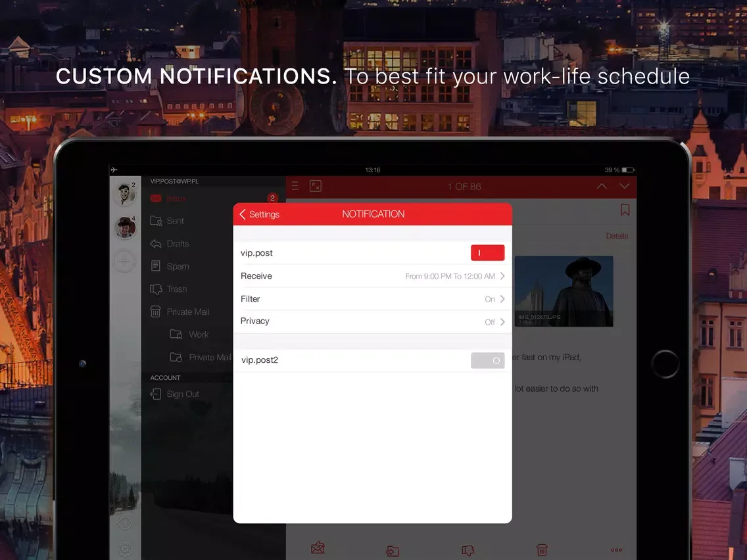The width and height of the screenshot is (747, 560).
Task: Move message to folder using bottom toolbar icon
Action: pyautogui.click(x=393, y=550)
